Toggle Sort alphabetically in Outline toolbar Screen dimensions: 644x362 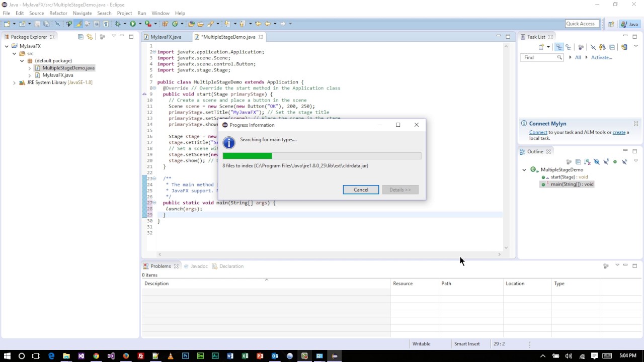point(587,162)
